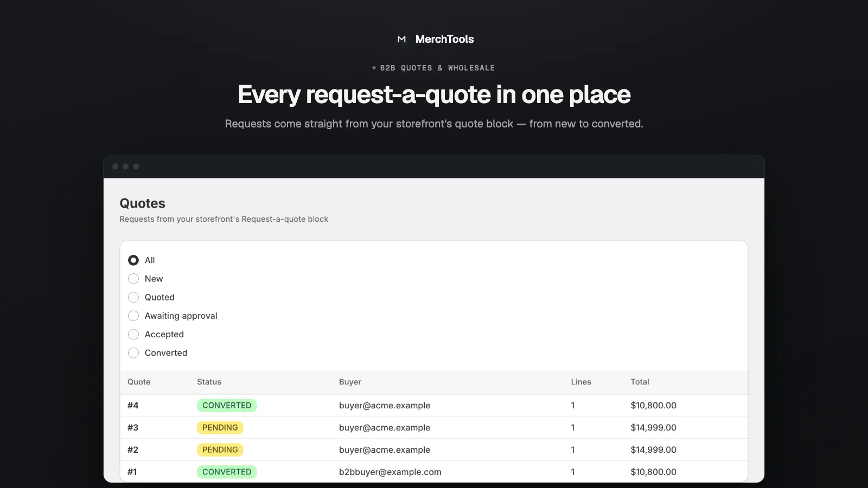Filter by Awaiting approval
Screen dimensions: 868x488
(133, 316)
